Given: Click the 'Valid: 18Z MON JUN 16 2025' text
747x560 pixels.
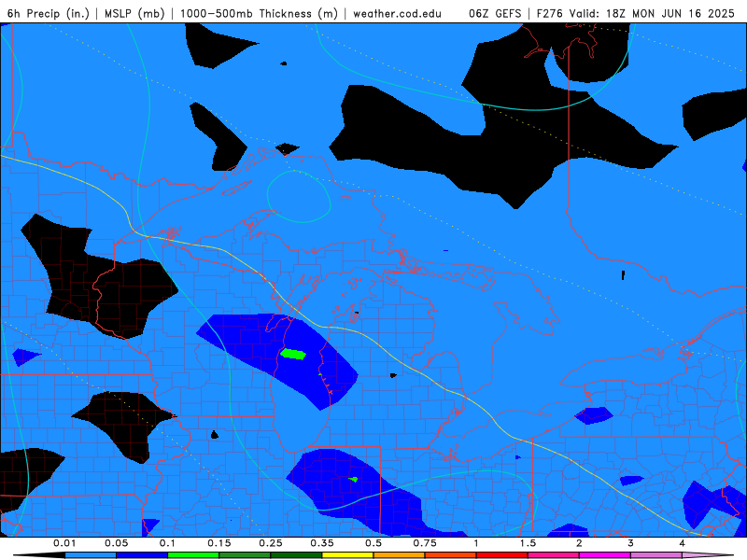Looking at the screenshot, I should (651, 13).
